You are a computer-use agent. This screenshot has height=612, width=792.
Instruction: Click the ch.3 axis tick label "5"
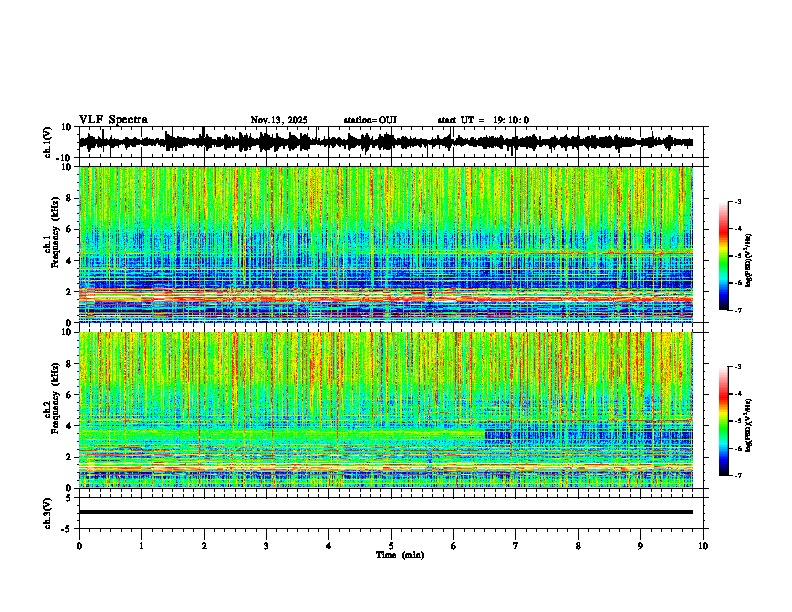click(x=69, y=498)
